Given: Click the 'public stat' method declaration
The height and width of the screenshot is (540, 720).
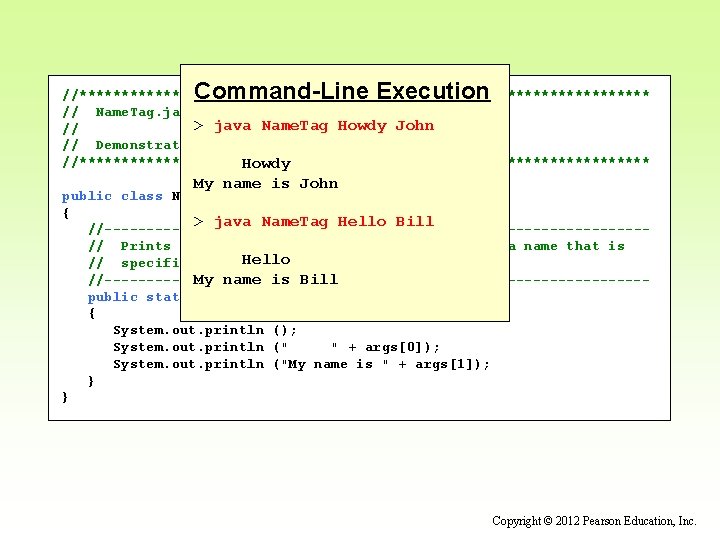Looking at the screenshot, I should (134, 298).
